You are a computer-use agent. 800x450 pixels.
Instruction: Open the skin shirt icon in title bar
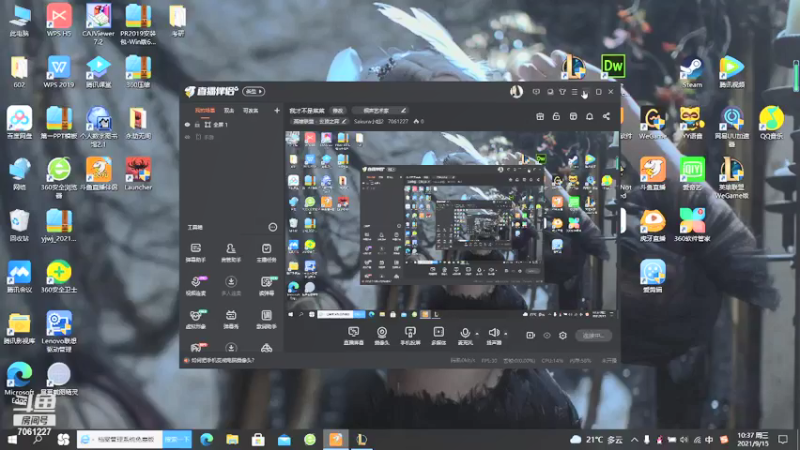(x=562, y=92)
